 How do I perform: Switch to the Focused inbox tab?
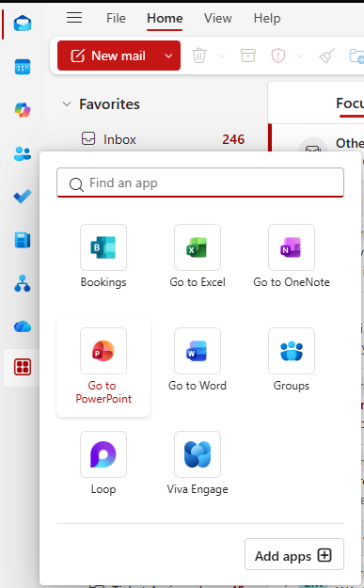click(x=350, y=103)
